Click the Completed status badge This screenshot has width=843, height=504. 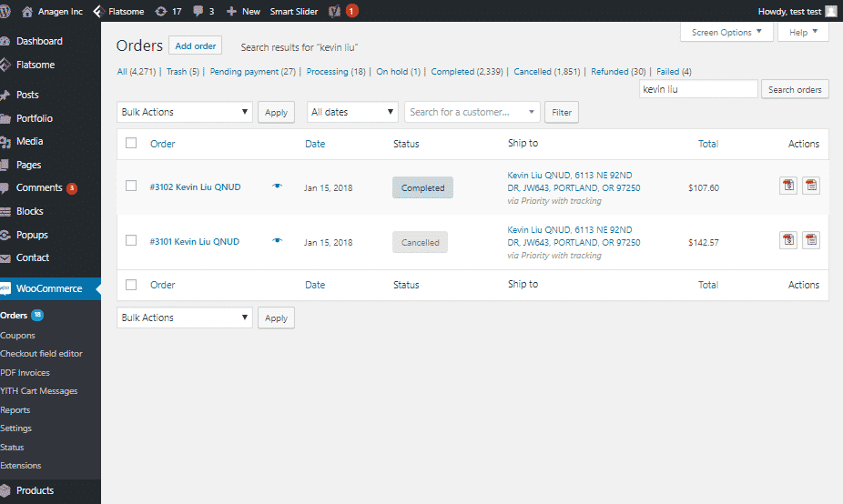(422, 187)
